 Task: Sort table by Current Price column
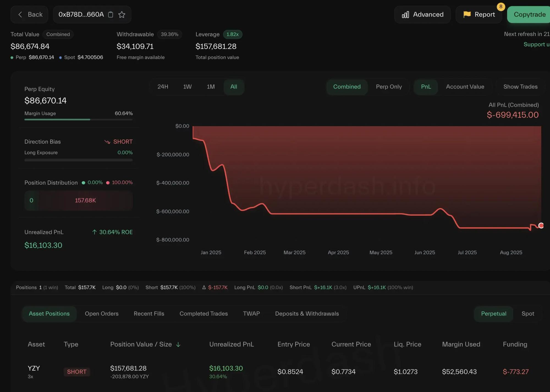[351, 344]
